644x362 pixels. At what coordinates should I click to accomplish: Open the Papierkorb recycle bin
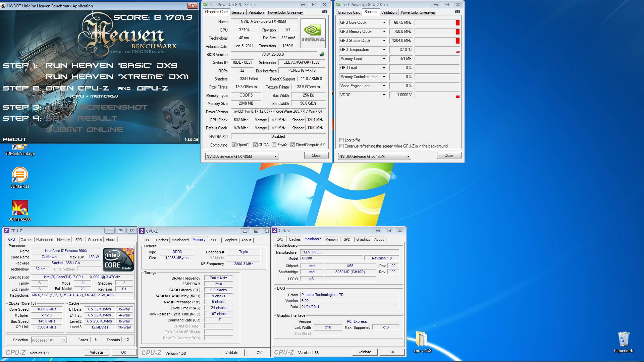(x=624, y=342)
